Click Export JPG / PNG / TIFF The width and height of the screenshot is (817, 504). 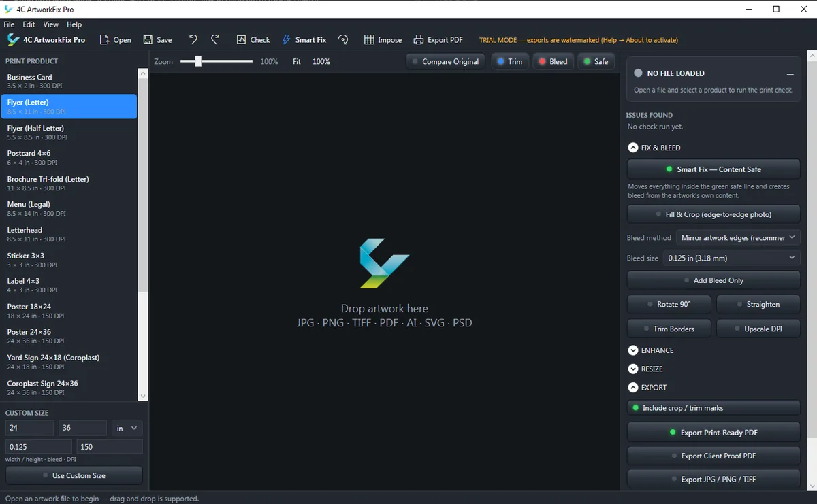click(x=713, y=479)
